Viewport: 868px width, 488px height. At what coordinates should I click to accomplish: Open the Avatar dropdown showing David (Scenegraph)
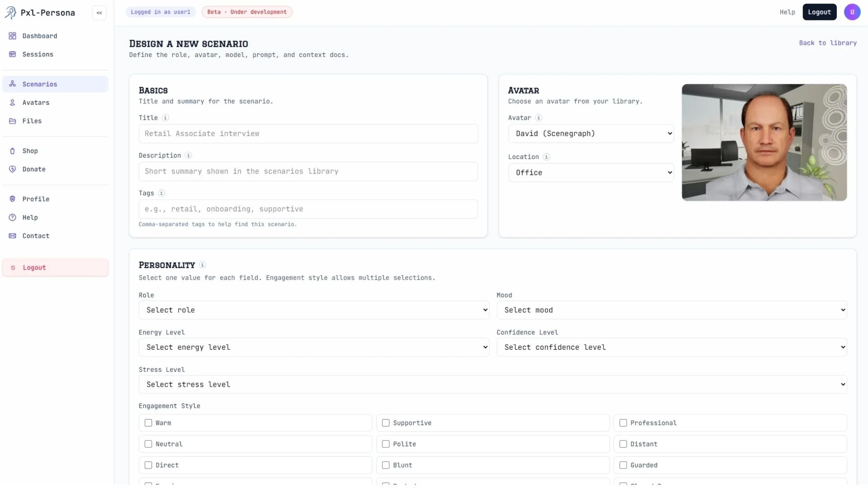(x=590, y=134)
